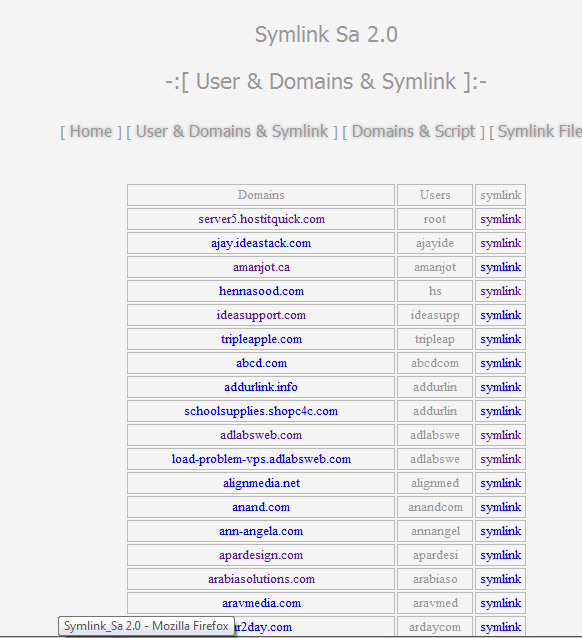Open symlink for abcdcom user

(x=501, y=363)
